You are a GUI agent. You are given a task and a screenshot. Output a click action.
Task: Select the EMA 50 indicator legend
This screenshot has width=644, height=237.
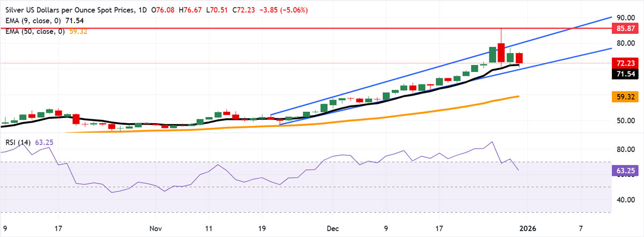(x=33, y=32)
